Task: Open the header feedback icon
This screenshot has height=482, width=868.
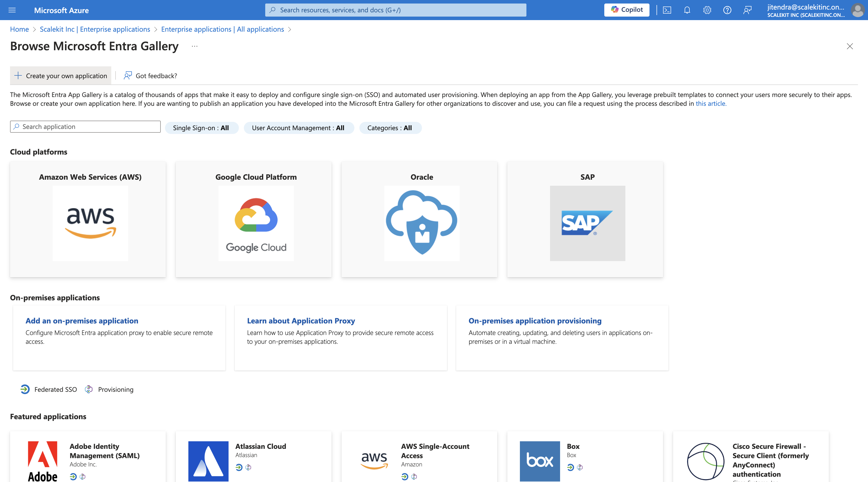Action: click(747, 10)
